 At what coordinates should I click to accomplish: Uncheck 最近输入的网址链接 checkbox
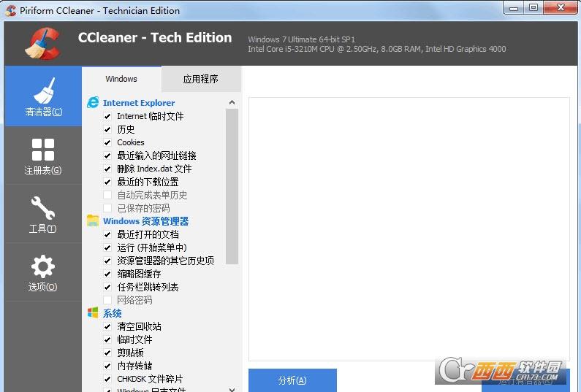(x=107, y=155)
